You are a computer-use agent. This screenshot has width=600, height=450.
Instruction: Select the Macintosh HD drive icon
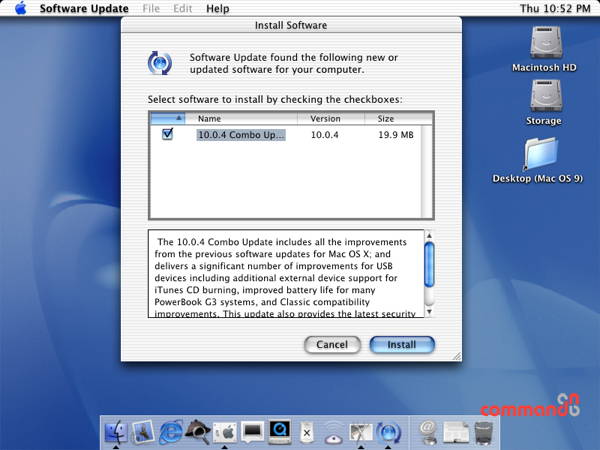[545, 43]
